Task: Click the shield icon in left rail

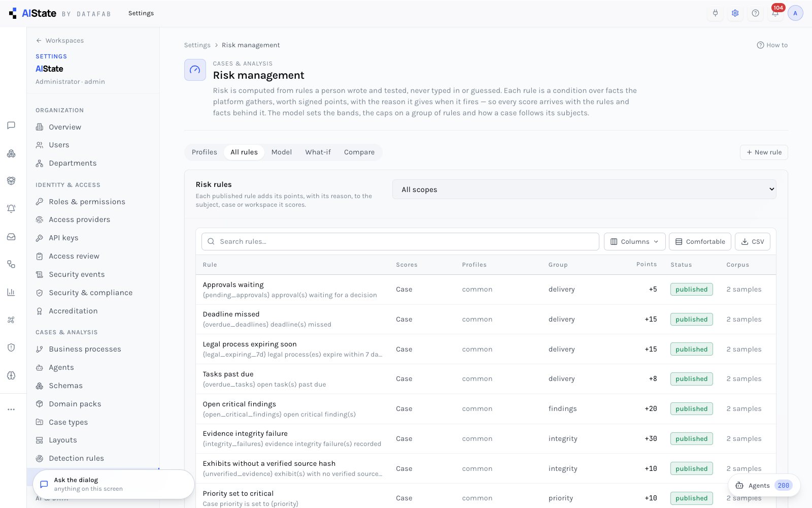Action: pos(11,347)
